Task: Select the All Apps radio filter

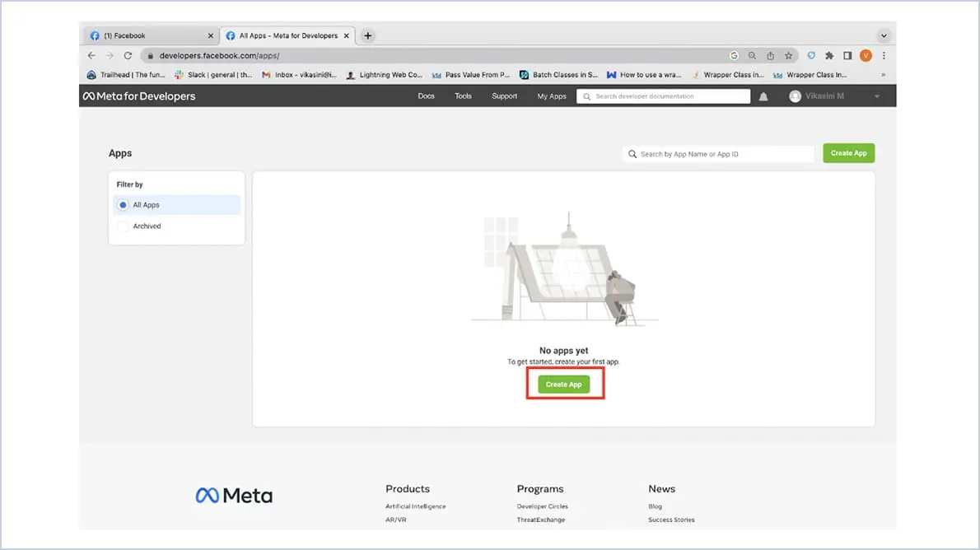Action: click(124, 205)
